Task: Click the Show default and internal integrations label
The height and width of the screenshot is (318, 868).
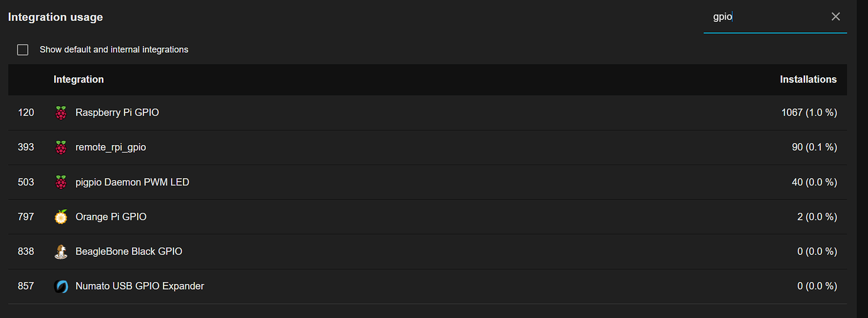Action: [x=114, y=49]
